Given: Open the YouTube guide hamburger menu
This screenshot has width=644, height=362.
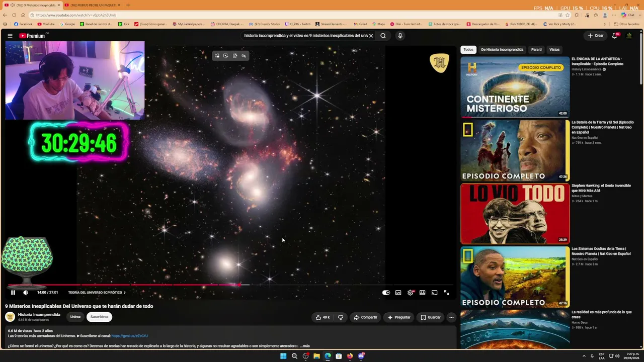Looking at the screenshot, I should click(10, 36).
